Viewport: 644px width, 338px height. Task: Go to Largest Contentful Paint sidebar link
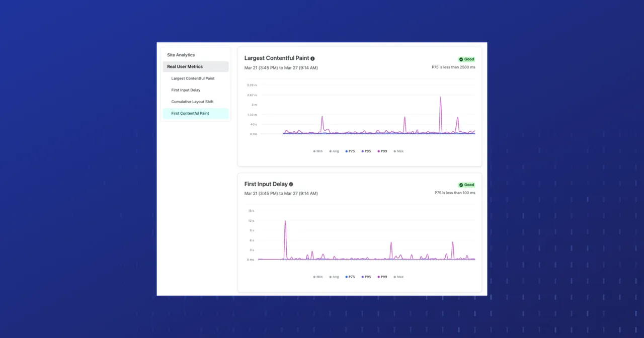click(x=193, y=78)
